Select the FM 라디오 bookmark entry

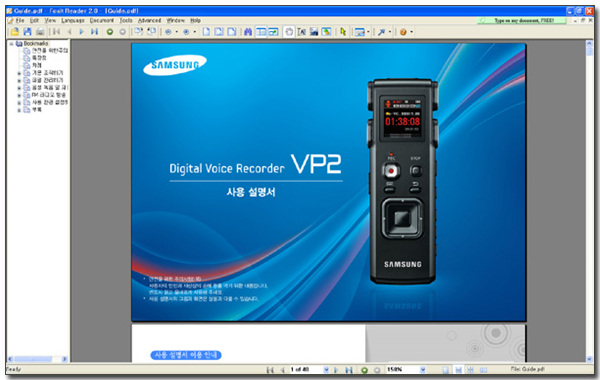click(x=49, y=95)
